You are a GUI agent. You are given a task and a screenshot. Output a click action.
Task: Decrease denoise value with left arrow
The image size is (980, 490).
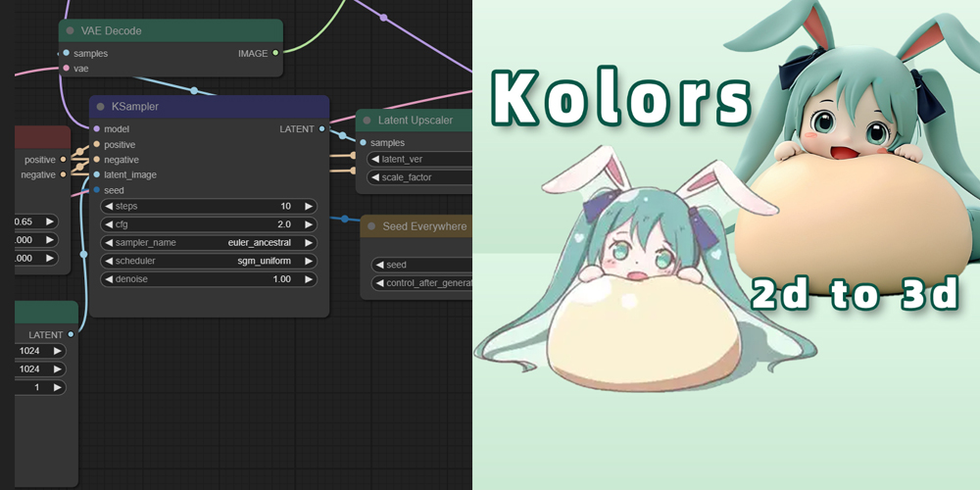click(x=109, y=279)
